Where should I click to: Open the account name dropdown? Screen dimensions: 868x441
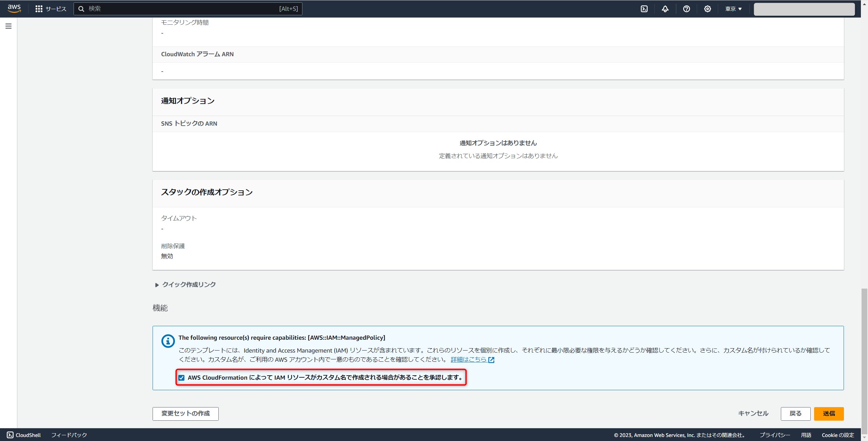pyautogui.click(x=804, y=9)
